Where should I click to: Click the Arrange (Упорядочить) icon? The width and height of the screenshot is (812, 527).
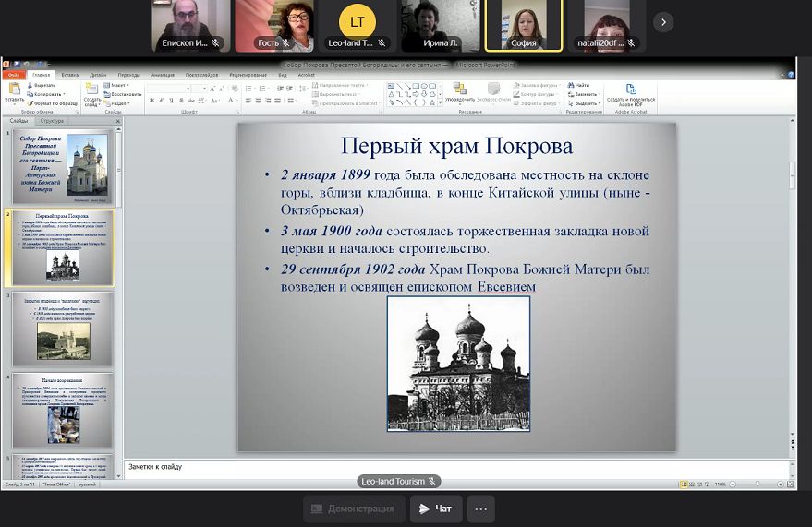[459, 91]
